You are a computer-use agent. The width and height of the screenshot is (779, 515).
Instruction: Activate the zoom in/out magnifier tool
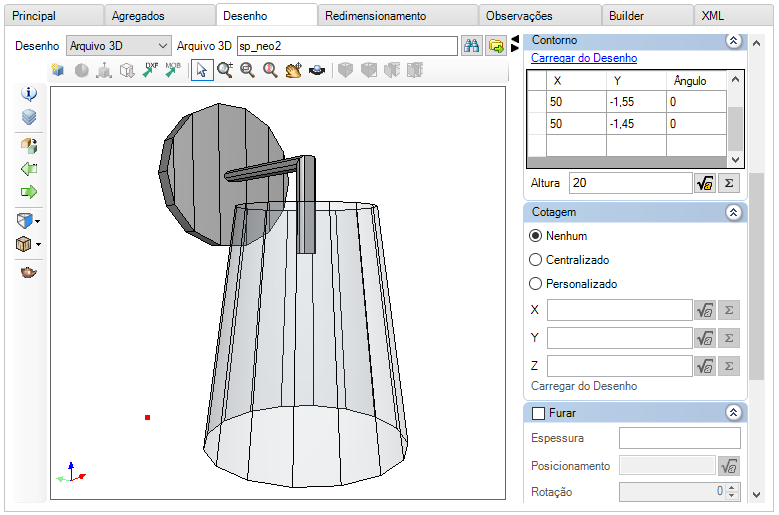[x=225, y=70]
